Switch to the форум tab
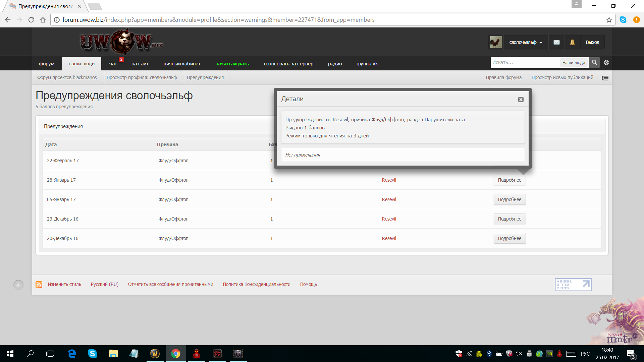 tap(47, 64)
